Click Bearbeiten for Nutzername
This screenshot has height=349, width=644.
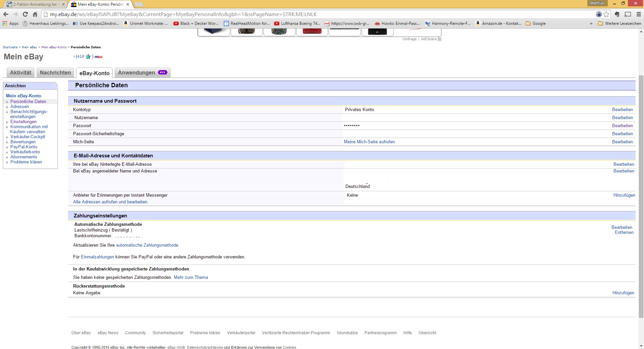tap(622, 117)
